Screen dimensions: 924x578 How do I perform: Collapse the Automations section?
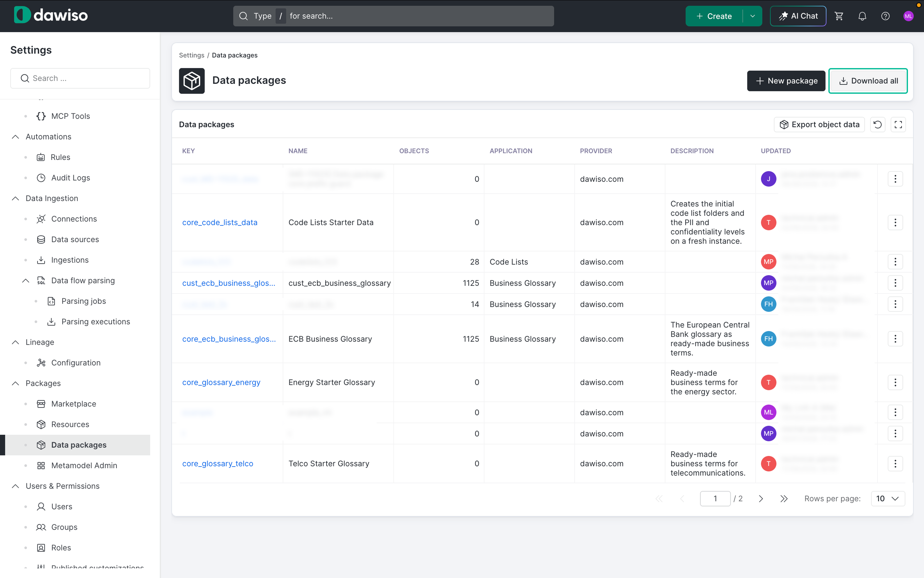point(15,137)
